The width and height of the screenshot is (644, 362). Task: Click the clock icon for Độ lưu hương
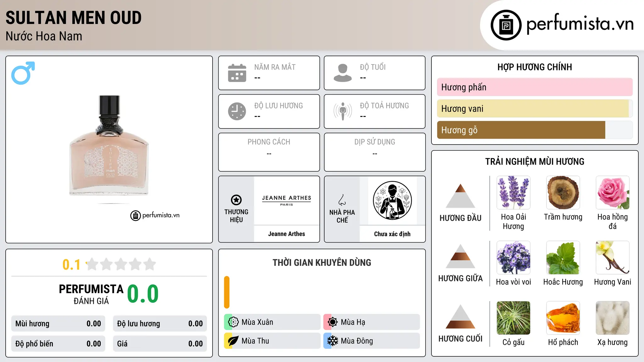tap(237, 111)
